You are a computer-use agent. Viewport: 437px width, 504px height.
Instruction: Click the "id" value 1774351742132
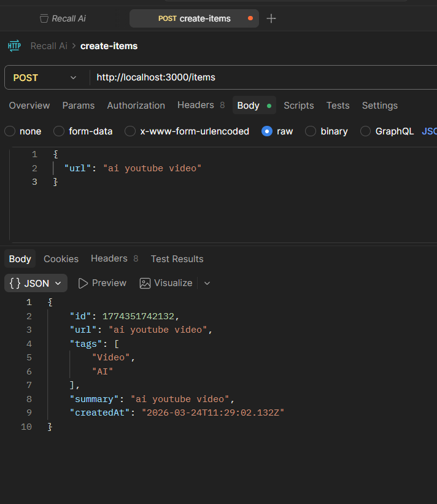pyautogui.click(x=138, y=316)
